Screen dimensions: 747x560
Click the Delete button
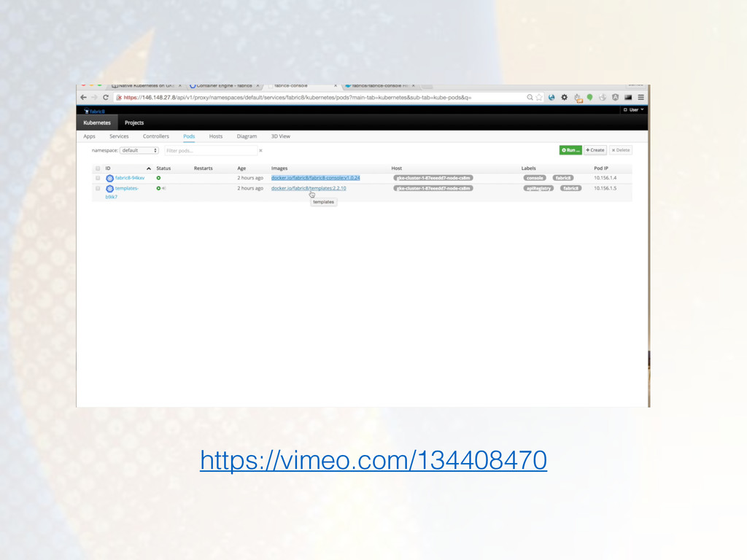[621, 150]
